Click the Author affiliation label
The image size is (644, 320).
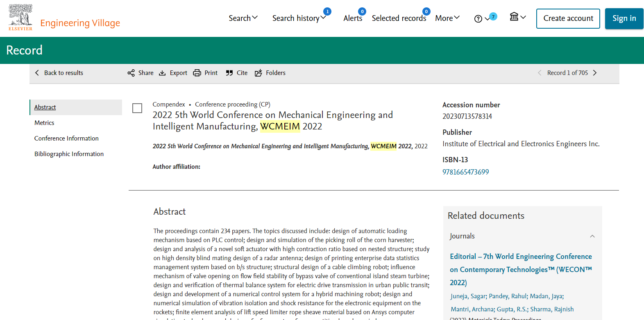177,167
